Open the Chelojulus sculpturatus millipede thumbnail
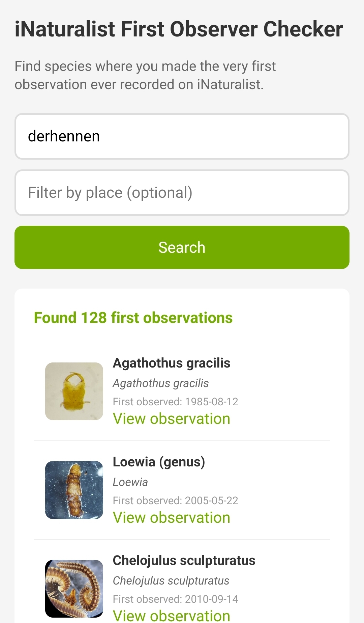This screenshot has height=623, width=364. pyautogui.click(x=74, y=589)
